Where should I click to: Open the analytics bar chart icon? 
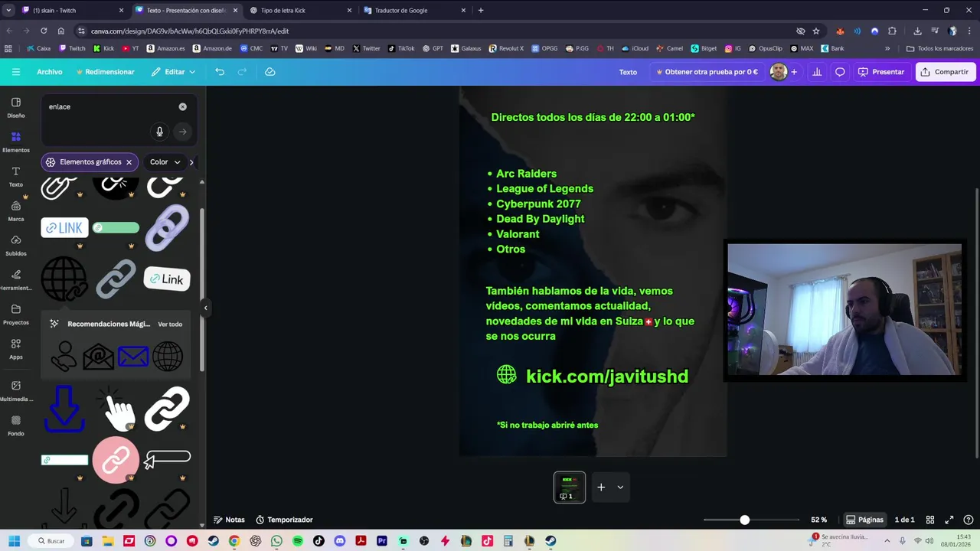click(x=817, y=72)
